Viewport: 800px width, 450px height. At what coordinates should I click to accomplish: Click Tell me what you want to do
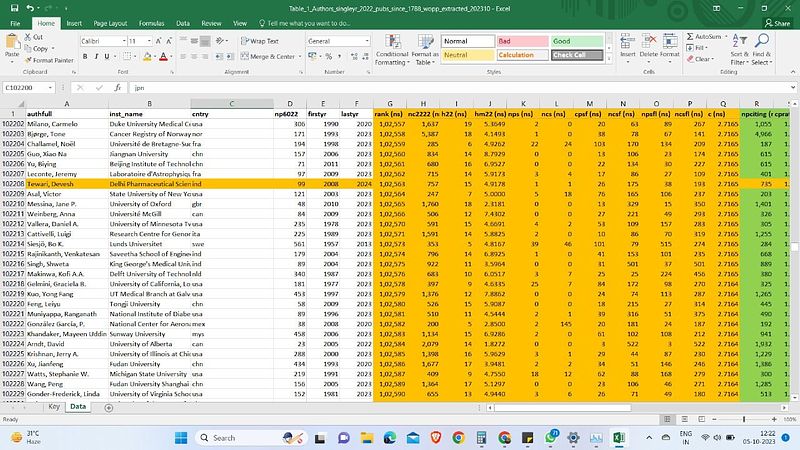click(x=305, y=23)
